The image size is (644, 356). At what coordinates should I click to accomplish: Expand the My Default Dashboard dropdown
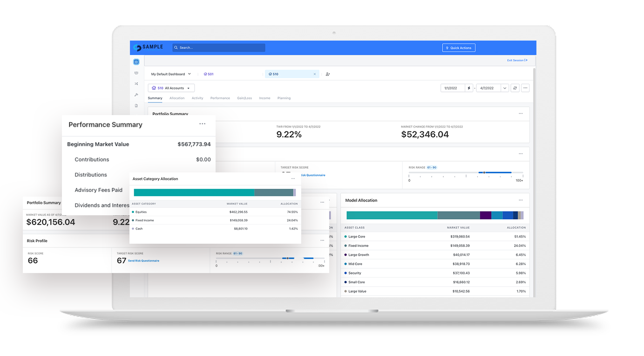click(170, 74)
